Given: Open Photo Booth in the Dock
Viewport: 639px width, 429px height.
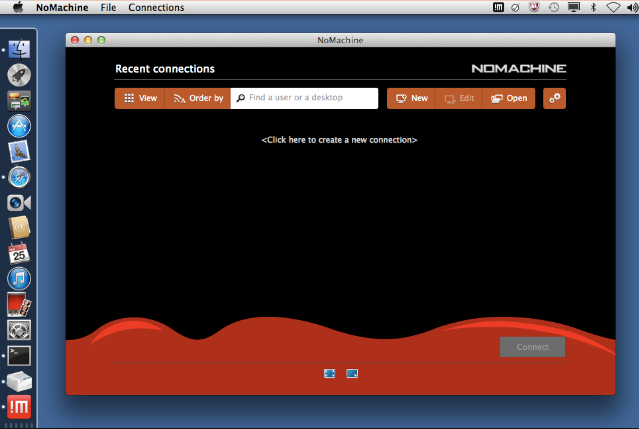Looking at the screenshot, I should coord(19,304).
